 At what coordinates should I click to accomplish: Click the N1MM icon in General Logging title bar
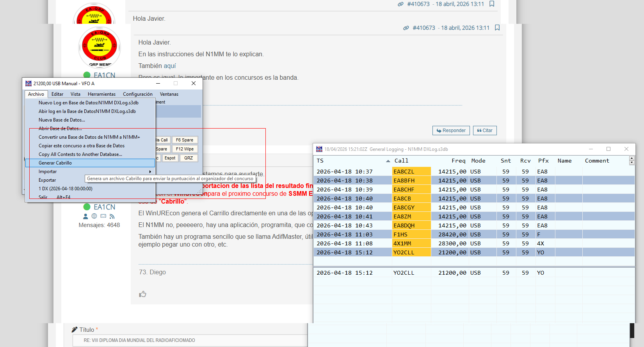319,149
